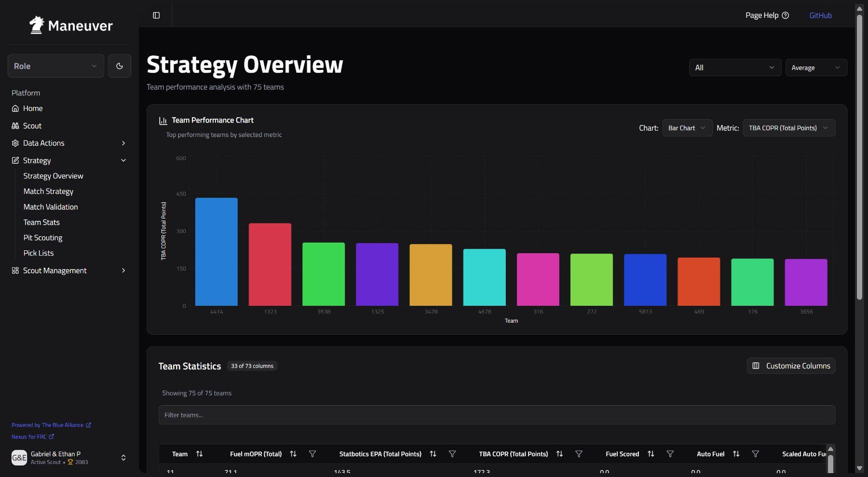Open the Gabriel & Ethan P user menu
868x477 pixels.
[69, 458]
